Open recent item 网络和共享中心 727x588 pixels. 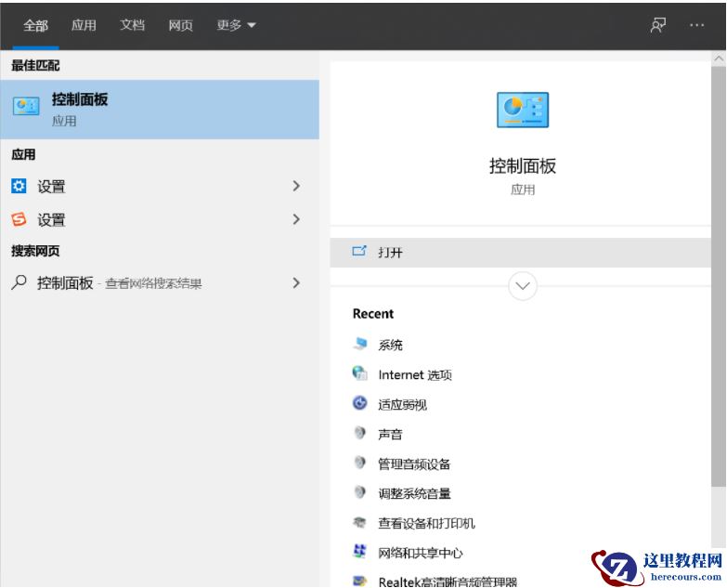tap(420, 553)
